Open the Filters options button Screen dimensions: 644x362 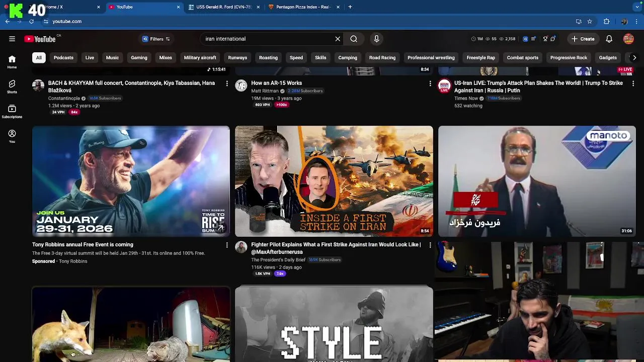click(x=156, y=39)
